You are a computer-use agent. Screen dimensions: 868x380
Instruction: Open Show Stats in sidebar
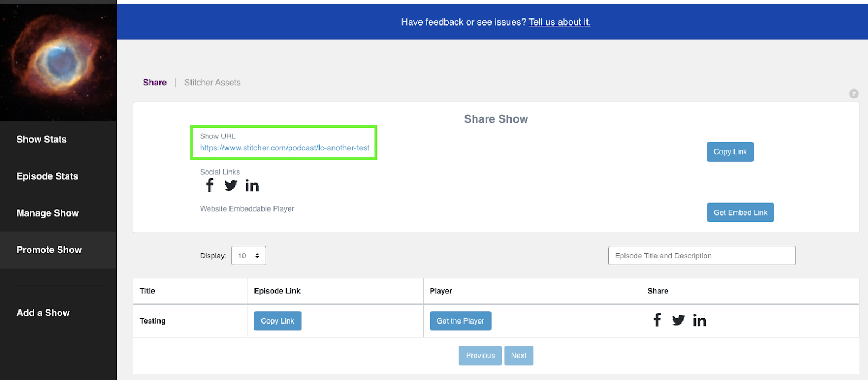[42, 140]
